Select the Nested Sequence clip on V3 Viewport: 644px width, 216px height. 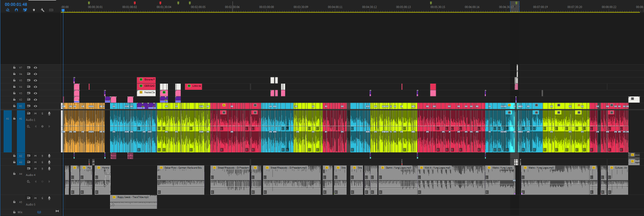(146, 92)
